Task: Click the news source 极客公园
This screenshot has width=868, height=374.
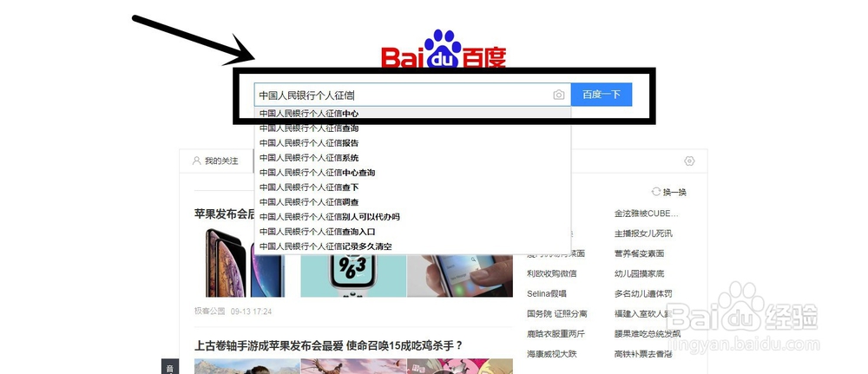Action: click(210, 312)
